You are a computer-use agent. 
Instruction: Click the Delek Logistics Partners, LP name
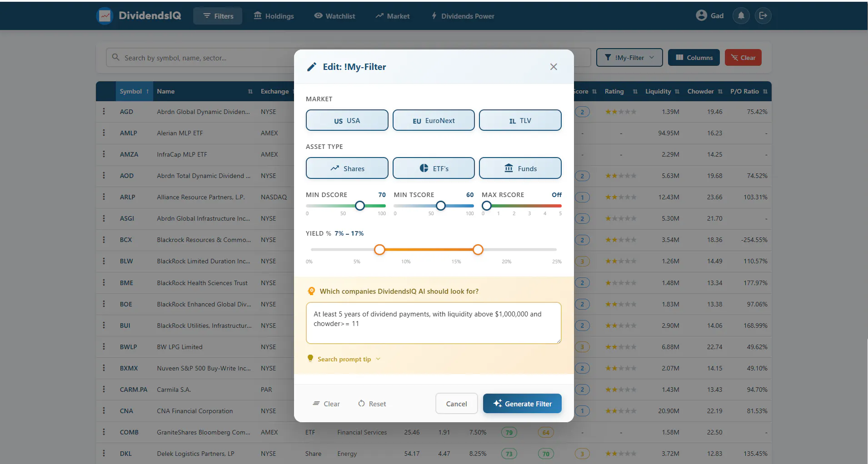195,454
